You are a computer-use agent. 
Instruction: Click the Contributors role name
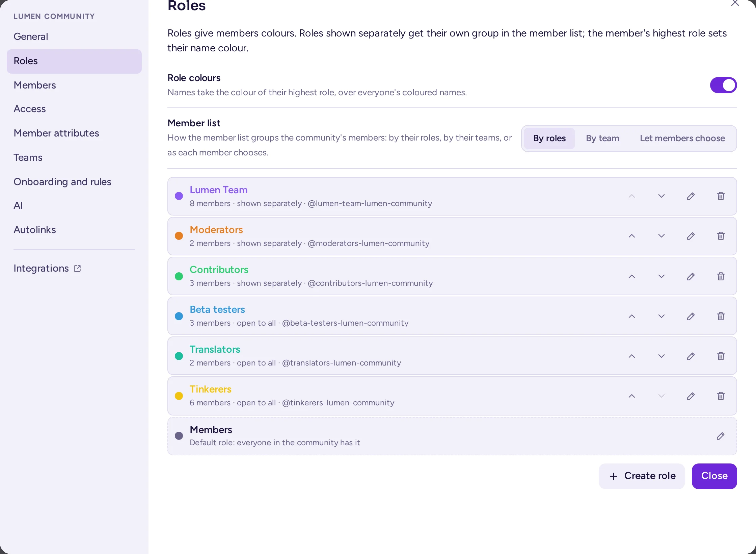(219, 270)
